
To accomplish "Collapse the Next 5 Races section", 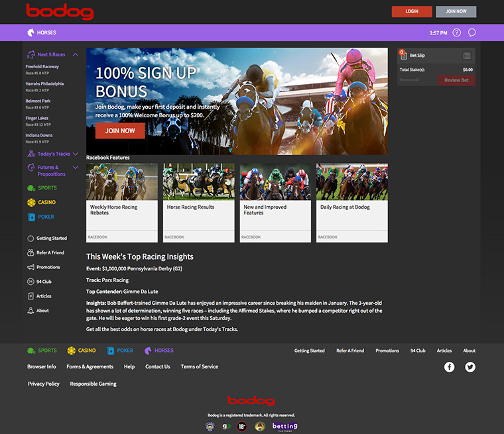I will [76, 54].
